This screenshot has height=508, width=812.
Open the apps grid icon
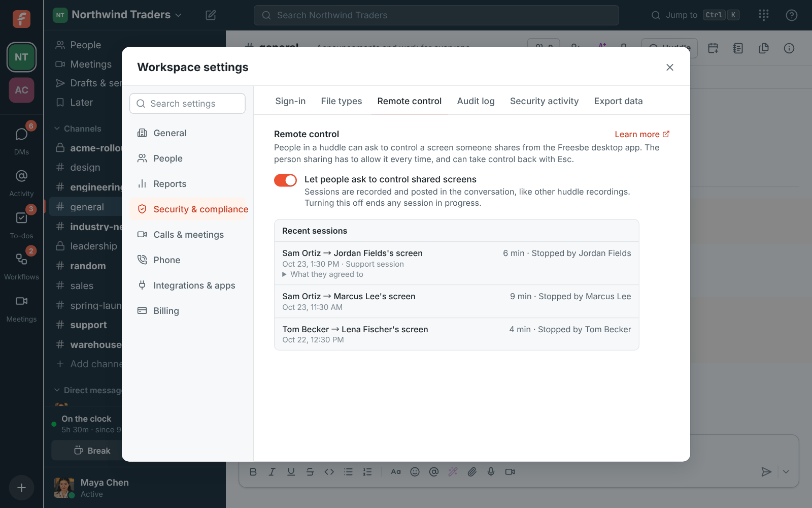pyautogui.click(x=764, y=15)
